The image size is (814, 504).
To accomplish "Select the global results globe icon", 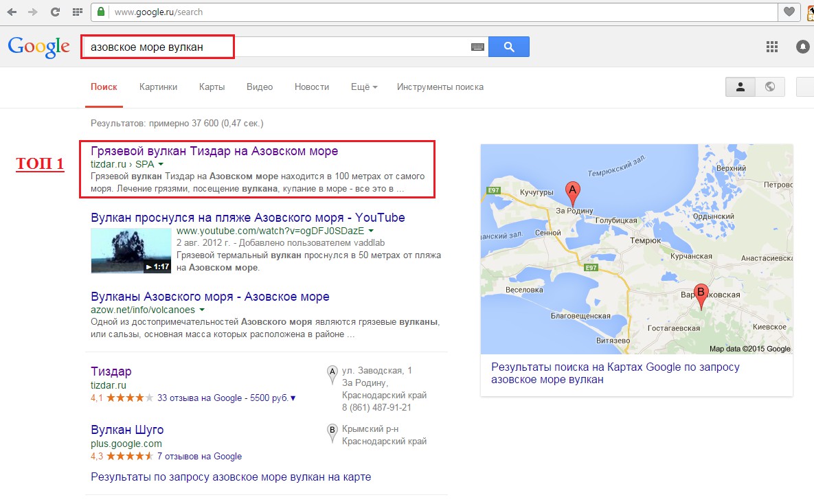I will click(x=770, y=87).
